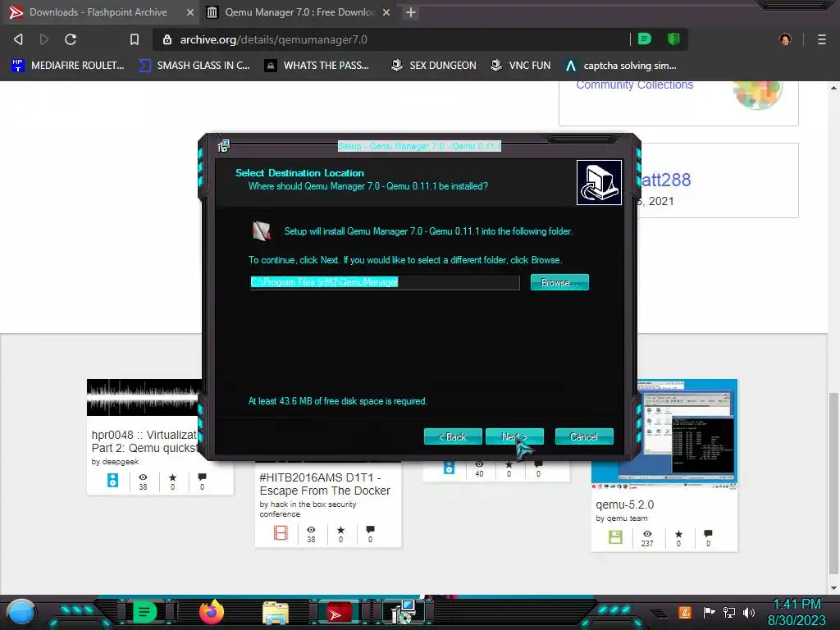The height and width of the screenshot is (630, 840).
Task: Click the installer computer graphic icon
Action: [x=599, y=183]
